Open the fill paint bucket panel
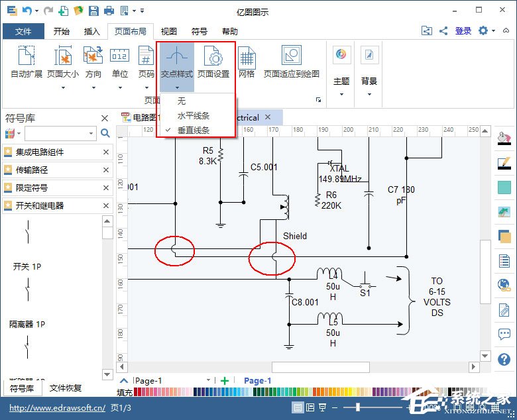Screen dimensions: 517x420 (504, 136)
